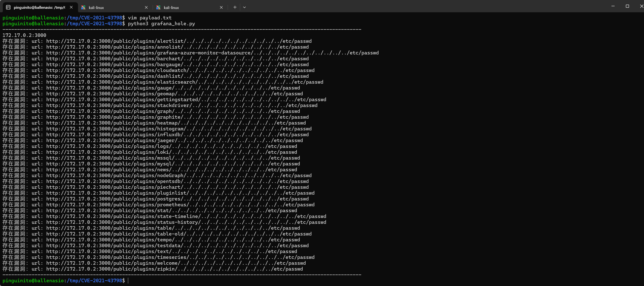
Task: Click the text plugin URL line
Action: point(150,251)
